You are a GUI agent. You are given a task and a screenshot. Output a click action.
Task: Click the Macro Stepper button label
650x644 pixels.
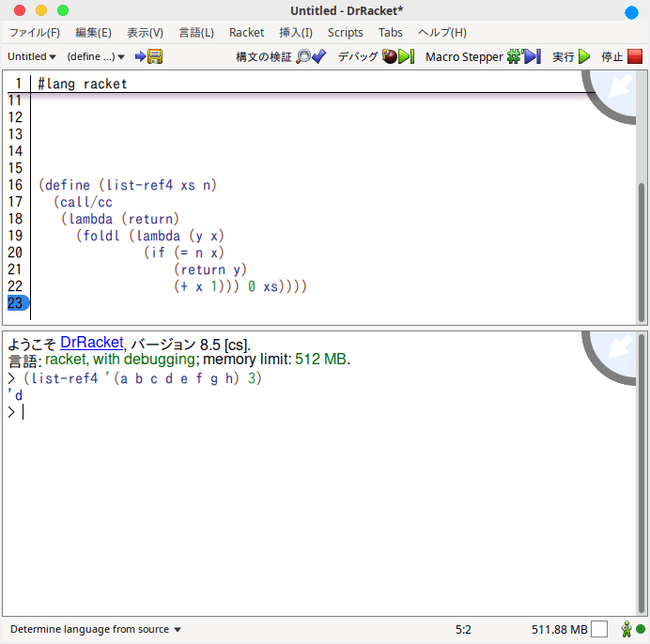pos(464,56)
